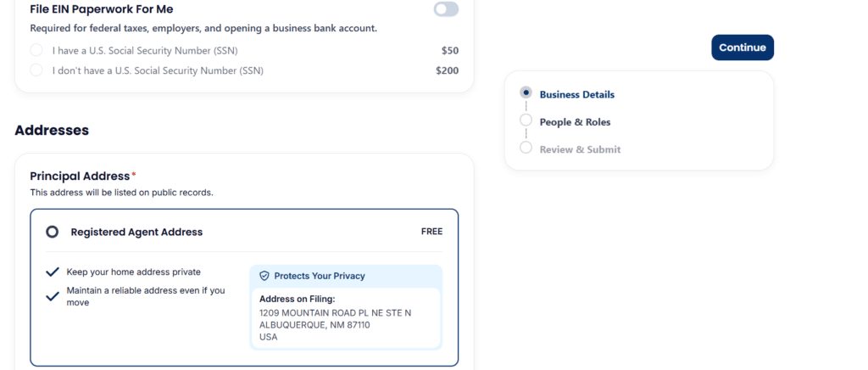Choose the Registered Agent Address radio button
This screenshot has width=868, height=370.
click(52, 232)
